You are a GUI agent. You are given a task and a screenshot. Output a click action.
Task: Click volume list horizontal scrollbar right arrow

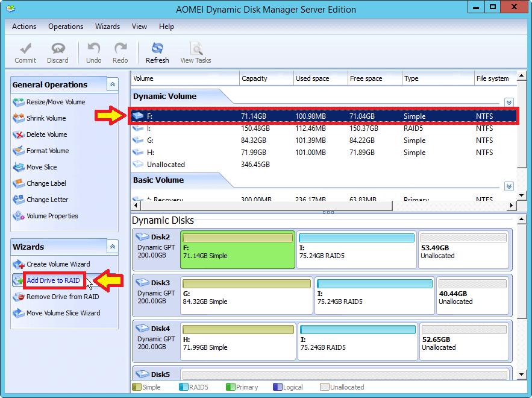point(512,206)
